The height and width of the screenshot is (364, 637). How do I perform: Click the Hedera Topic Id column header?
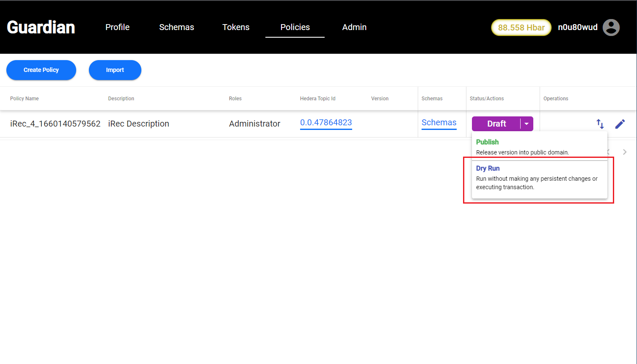(317, 99)
